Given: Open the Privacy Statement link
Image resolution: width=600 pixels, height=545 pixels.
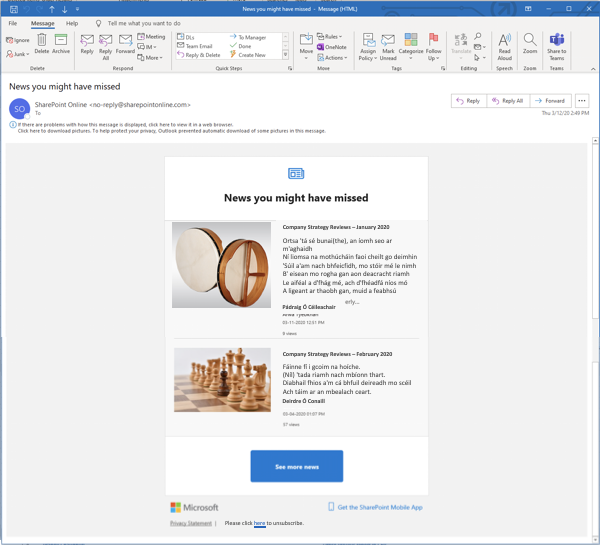Looking at the screenshot, I should [190, 523].
